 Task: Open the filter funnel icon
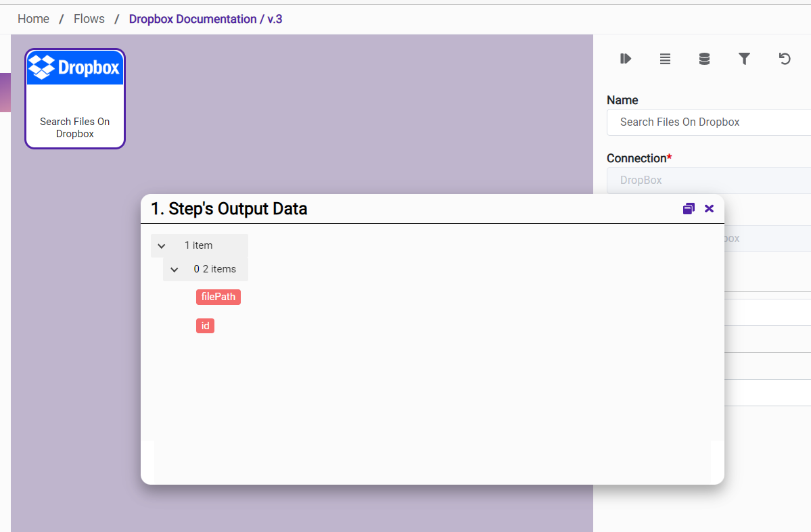click(744, 59)
